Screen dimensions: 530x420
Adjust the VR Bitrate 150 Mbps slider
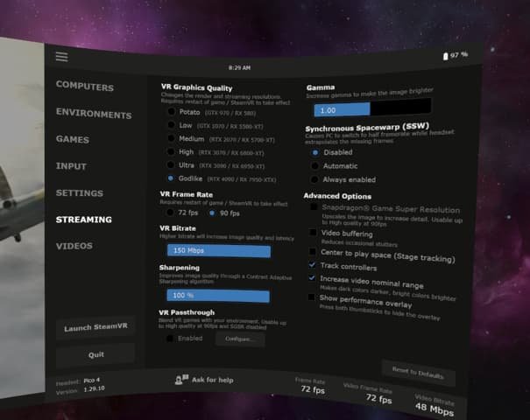pyautogui.click(x=219, y=251)
